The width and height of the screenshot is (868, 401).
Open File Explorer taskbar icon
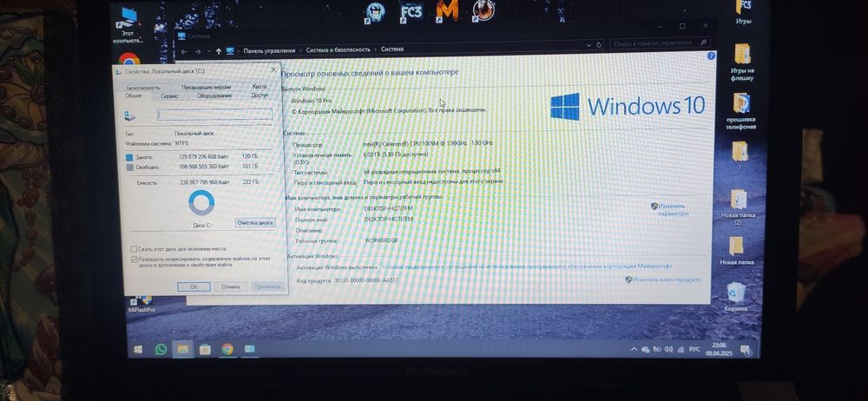point(181,350)
